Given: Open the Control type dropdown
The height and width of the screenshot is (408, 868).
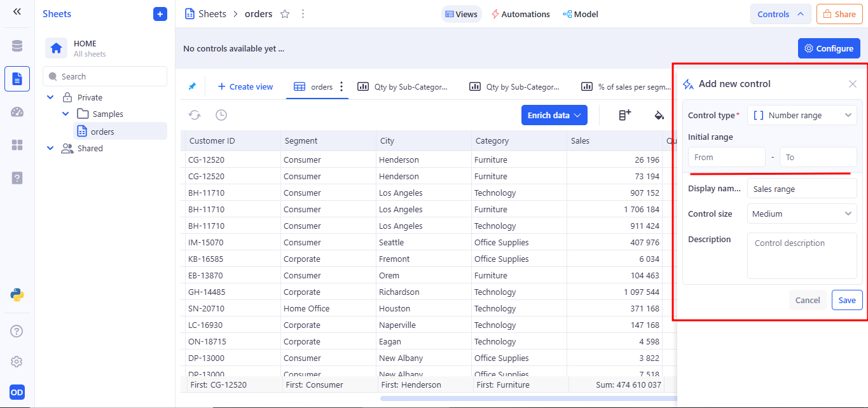Looking at the screenshot, I should click(x=802, y=115).
